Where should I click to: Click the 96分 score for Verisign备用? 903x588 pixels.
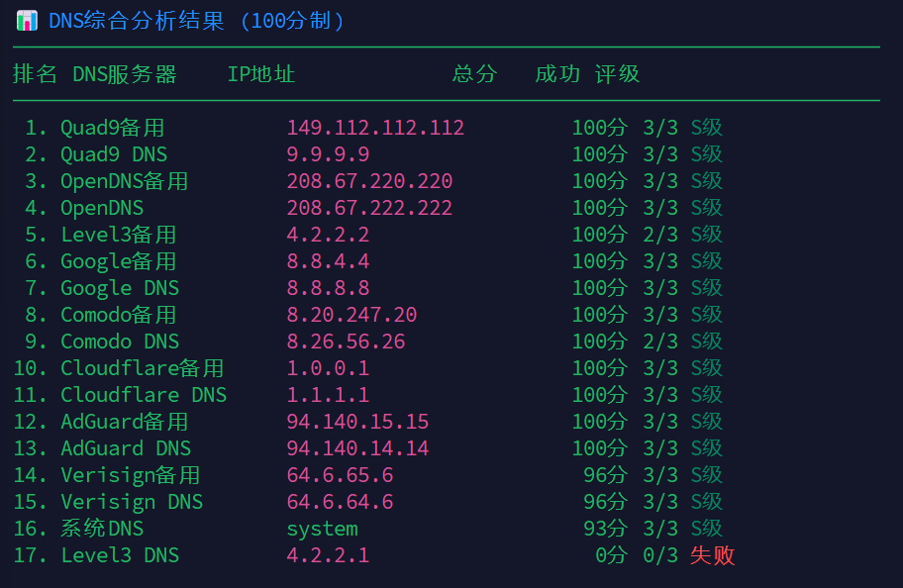(605, 475)
